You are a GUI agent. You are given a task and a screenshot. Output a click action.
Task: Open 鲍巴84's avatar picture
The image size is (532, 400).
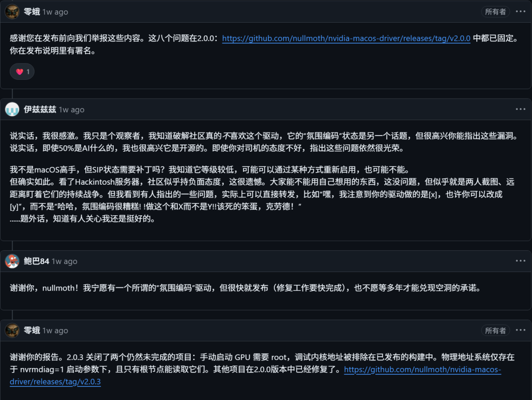click(12, 261)
